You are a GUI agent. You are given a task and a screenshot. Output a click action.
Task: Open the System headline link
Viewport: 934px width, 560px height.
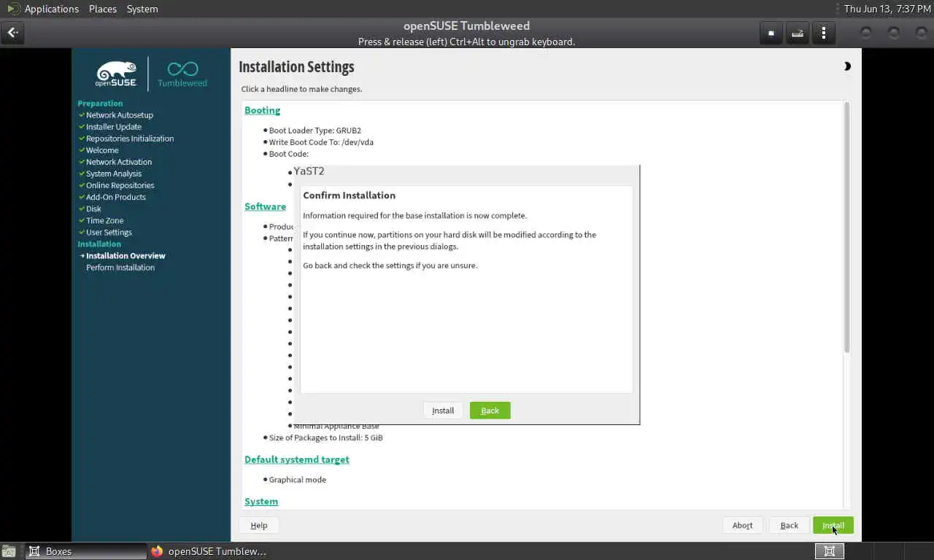[261, 502]
